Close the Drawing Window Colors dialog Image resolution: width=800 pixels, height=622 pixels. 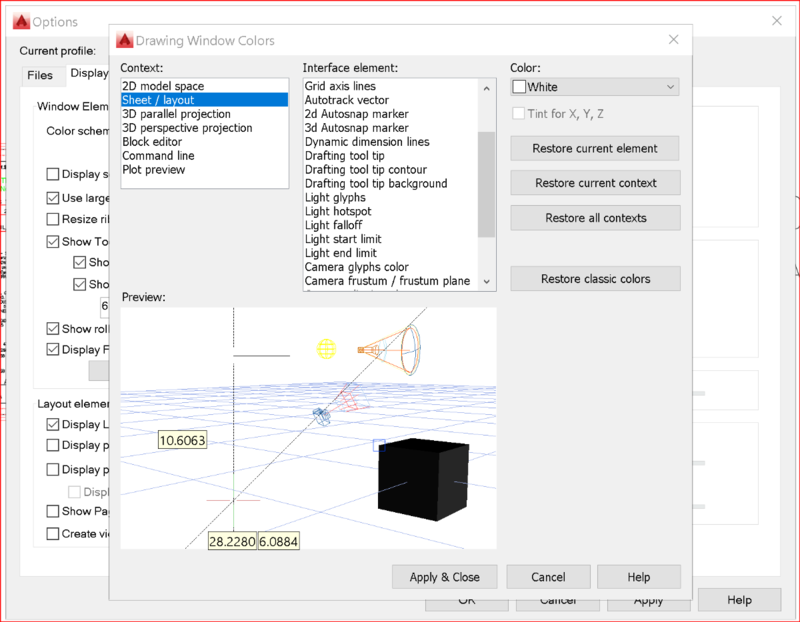[x=674, y=41]
